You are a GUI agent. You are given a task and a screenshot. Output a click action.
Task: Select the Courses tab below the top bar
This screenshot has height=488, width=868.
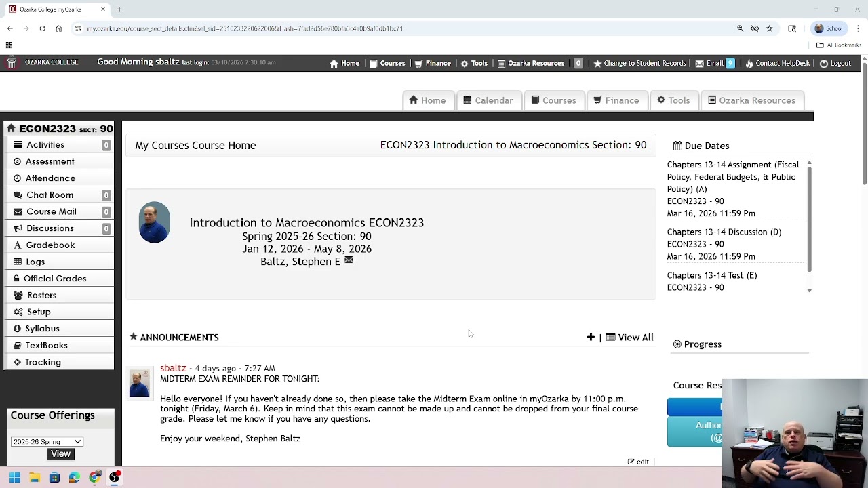click(553, 100)
